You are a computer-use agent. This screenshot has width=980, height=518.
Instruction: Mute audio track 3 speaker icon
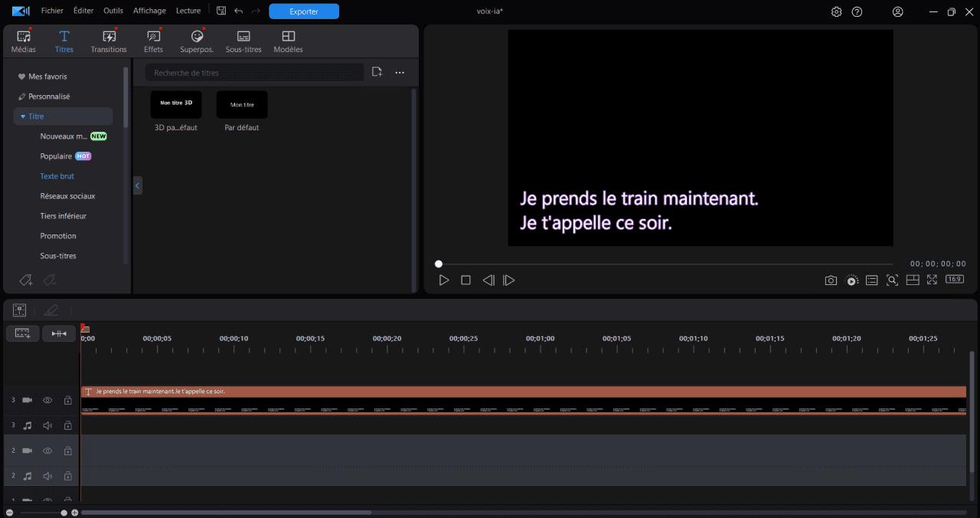coord(47,425)
